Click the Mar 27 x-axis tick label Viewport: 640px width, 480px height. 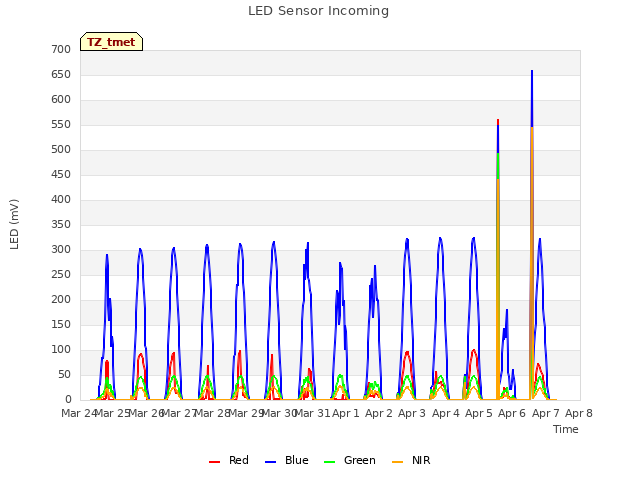click(x=180, y=413)
